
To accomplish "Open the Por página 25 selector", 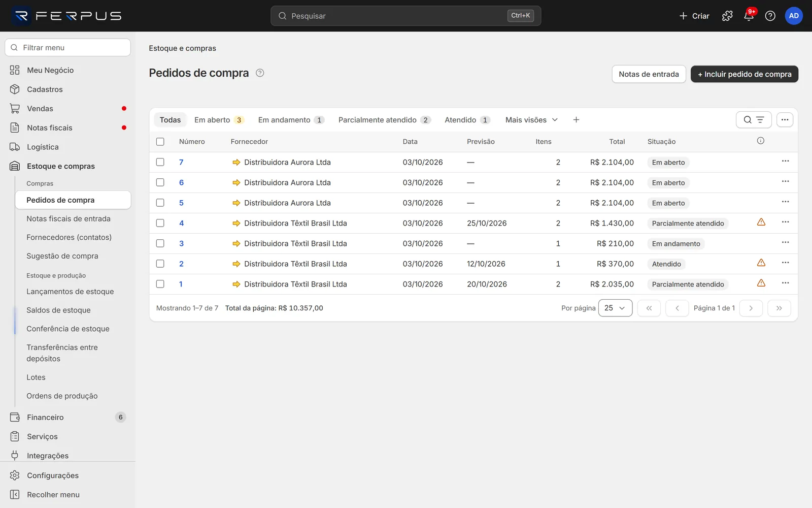I will [615, 308].
